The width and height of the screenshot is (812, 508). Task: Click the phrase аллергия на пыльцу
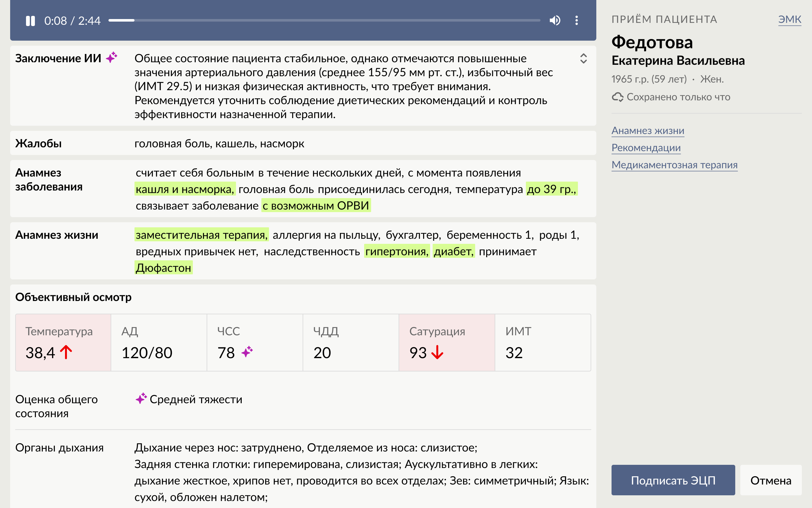[x=326, y=235]
